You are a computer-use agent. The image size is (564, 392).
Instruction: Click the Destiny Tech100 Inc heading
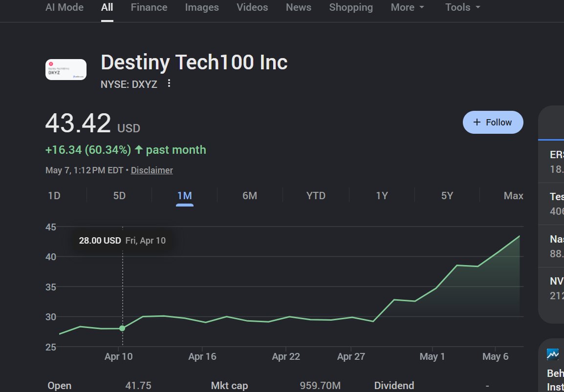(194, 62)
